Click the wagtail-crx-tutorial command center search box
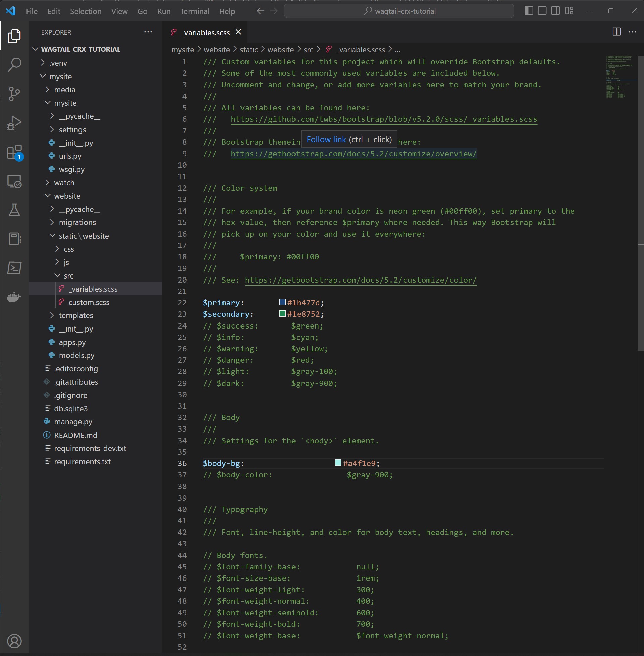The image size is (644, 656). click(399, 11)
